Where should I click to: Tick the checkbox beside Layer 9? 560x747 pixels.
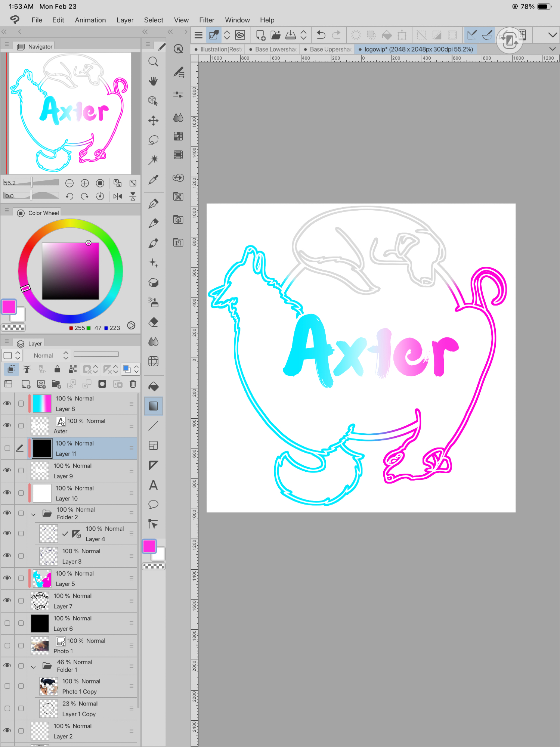pos(21,471)
